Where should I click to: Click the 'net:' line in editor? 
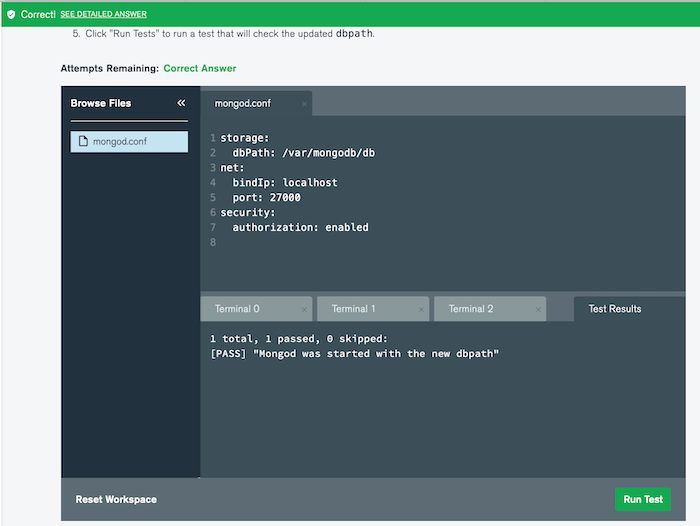232,168
